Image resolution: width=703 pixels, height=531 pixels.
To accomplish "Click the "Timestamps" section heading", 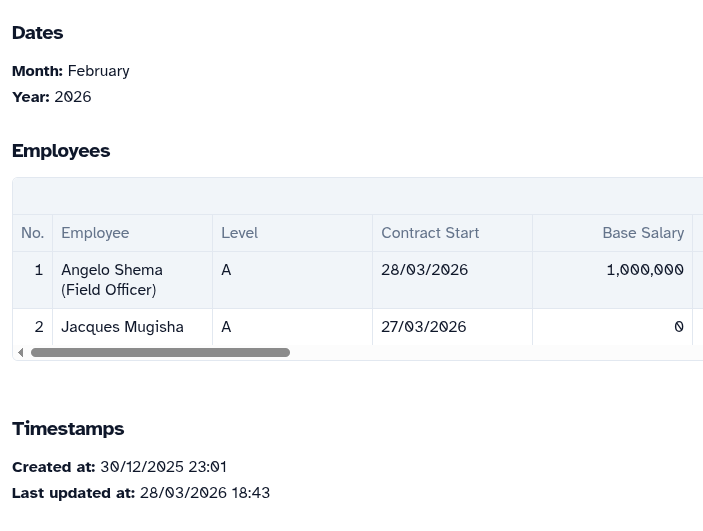I will tap(68, 429).
